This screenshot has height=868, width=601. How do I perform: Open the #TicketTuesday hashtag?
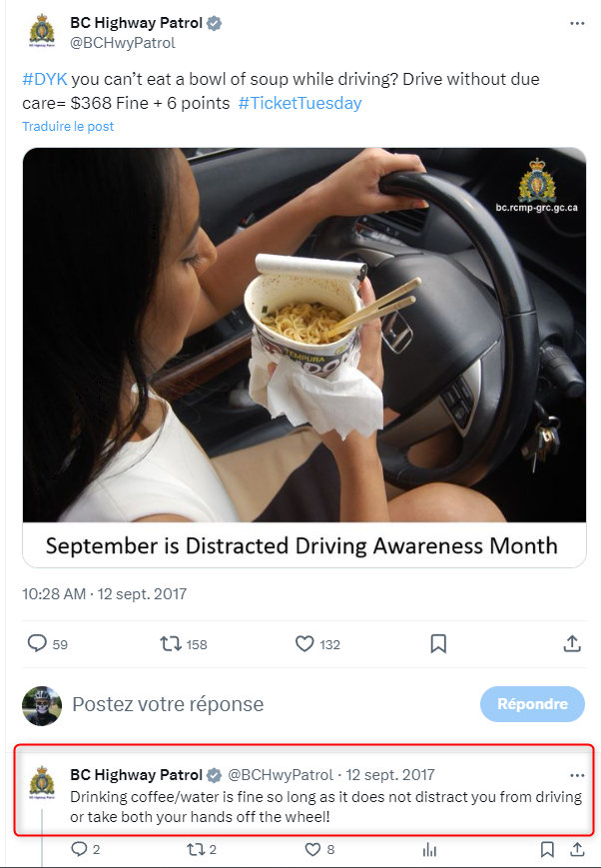click(x=300, y=103)
